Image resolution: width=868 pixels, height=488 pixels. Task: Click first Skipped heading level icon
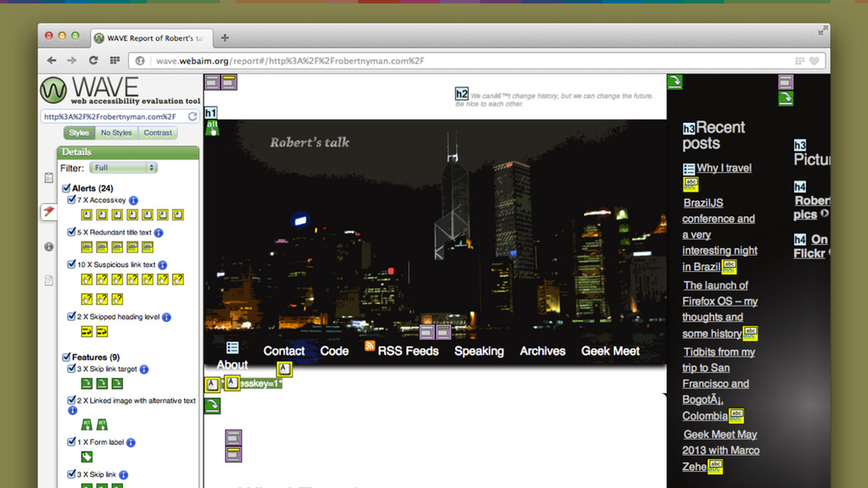[87, 332]
